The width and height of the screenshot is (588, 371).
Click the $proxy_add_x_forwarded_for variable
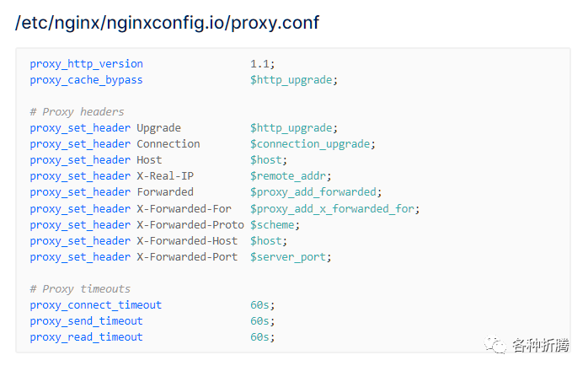pos(332,209)
